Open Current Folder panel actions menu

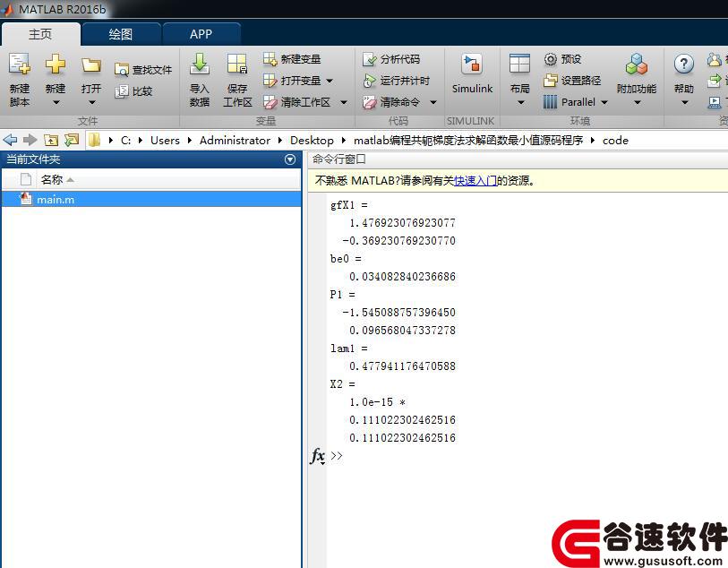(x=290, y=159)
